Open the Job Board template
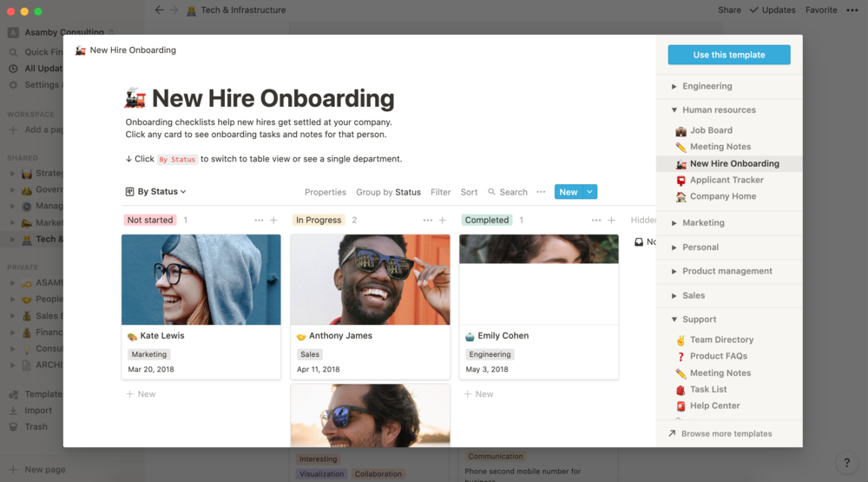868x482 pixels. (x=711, y=130)
